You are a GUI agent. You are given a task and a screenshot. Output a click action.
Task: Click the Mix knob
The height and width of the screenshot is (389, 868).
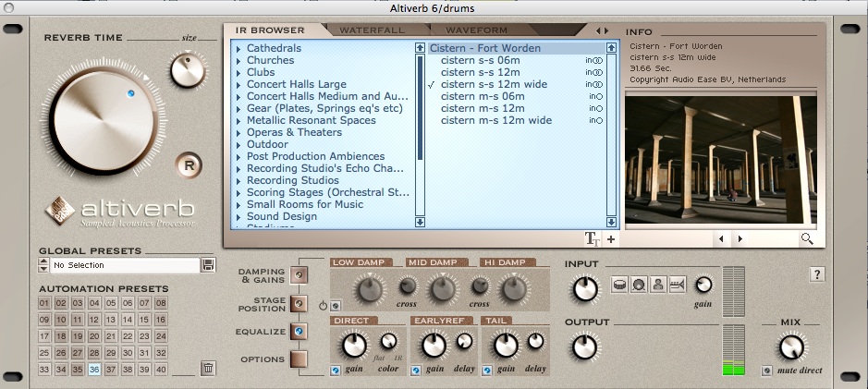(791, 347)
